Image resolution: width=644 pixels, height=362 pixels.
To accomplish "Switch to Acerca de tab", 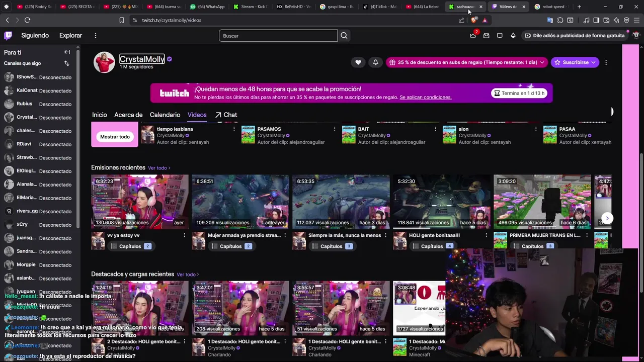I will (128, 115).
